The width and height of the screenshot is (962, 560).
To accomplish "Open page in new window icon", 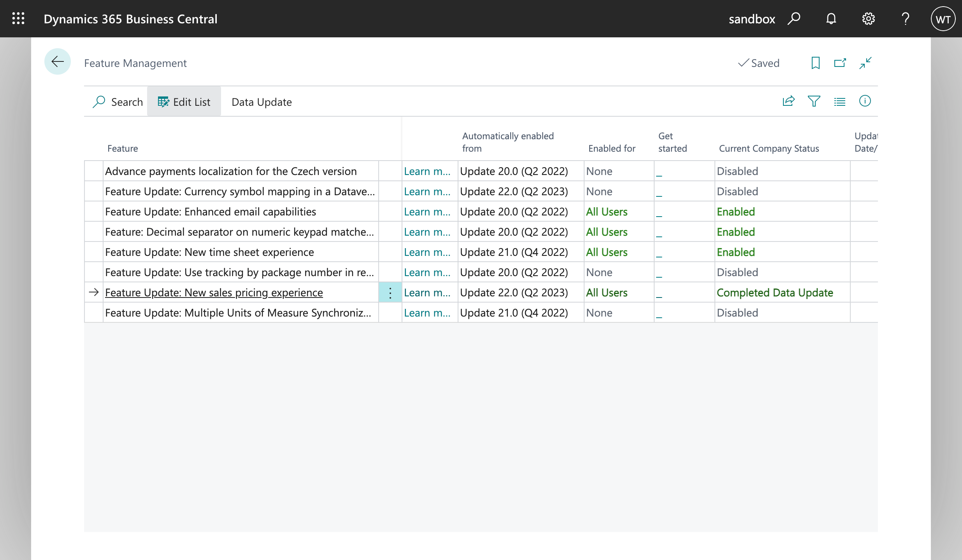I will 840,63.
